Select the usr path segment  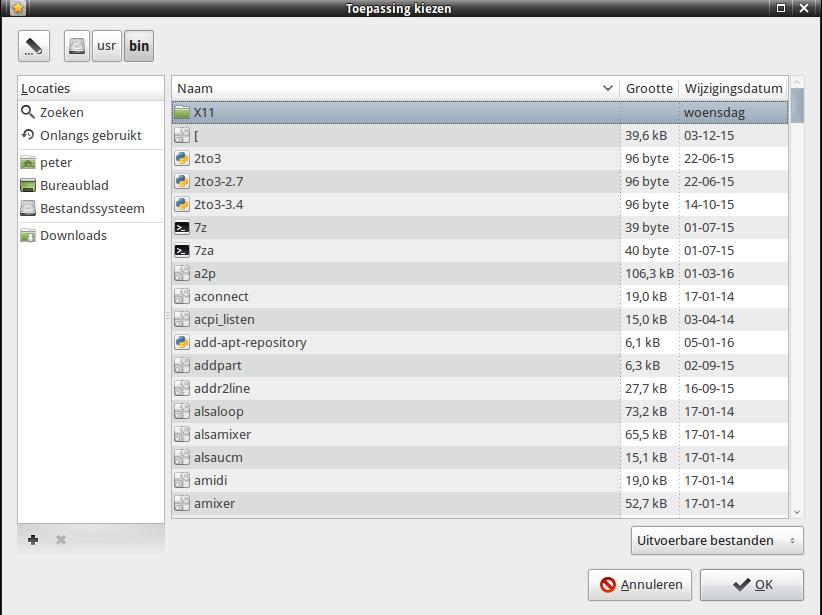[x=106, y=46]
